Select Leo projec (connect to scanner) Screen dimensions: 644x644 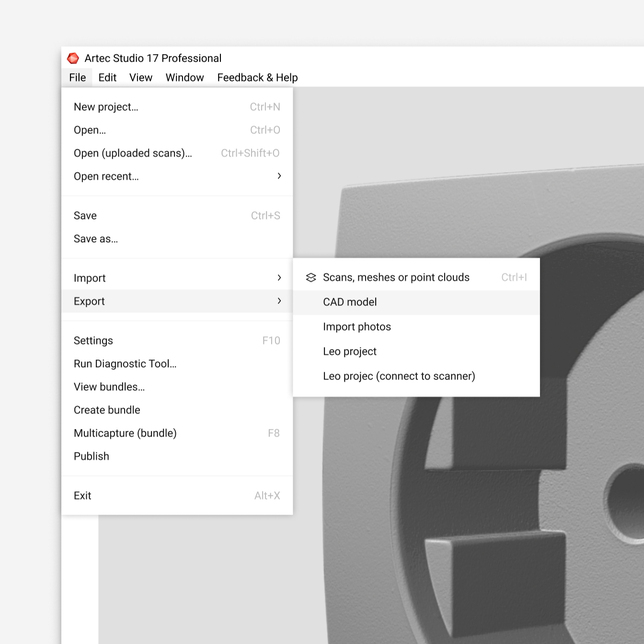coord(416,376)
